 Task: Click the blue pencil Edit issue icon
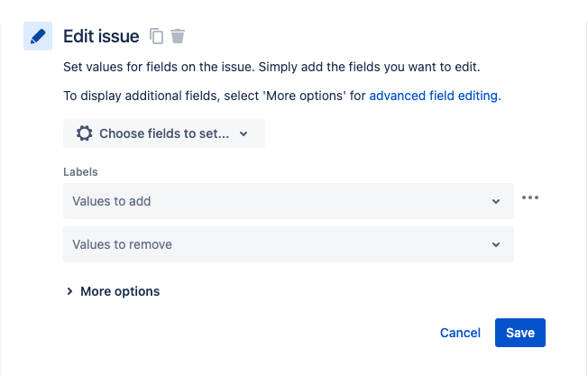(38, 36)
